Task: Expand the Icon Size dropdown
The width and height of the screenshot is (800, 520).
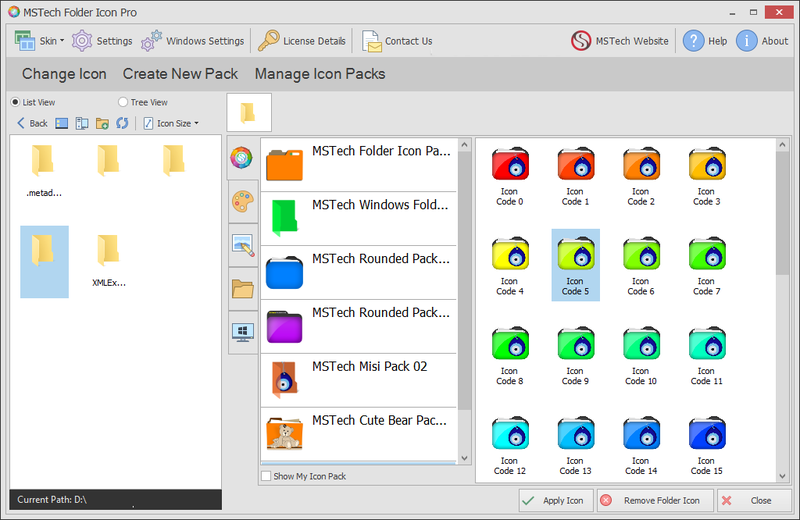Action: (x=171, y=123)
